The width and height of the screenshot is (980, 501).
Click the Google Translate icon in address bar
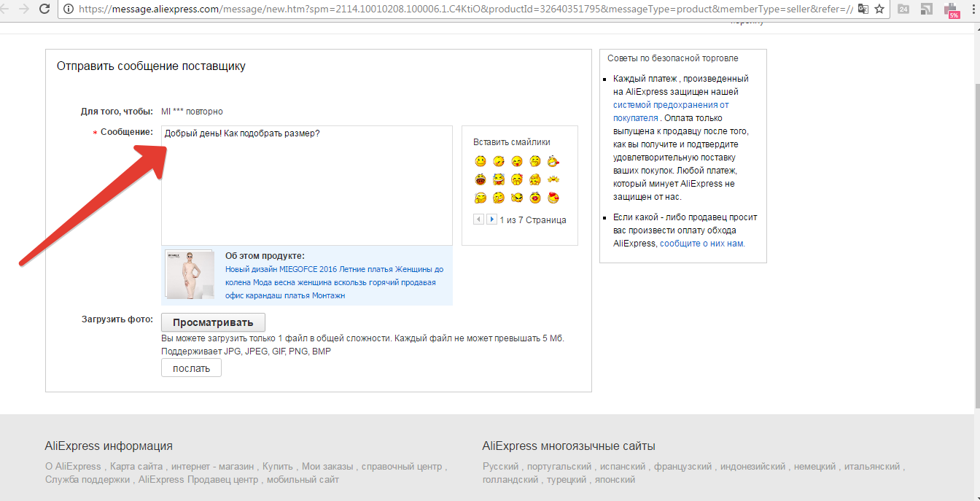pos(863,9)
